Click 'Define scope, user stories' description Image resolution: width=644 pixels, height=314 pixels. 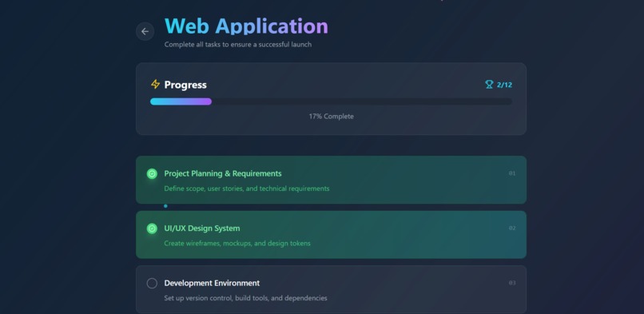tap(247, 189)
